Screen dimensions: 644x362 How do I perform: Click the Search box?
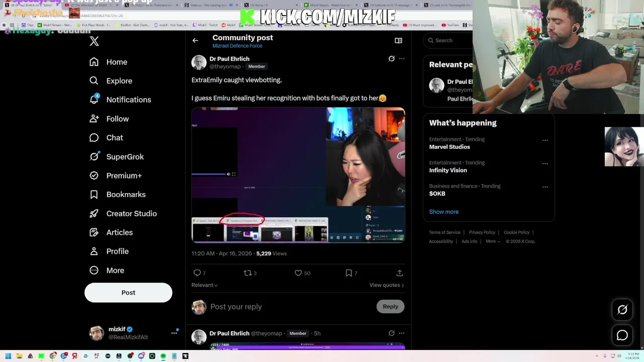pos(448,40)
